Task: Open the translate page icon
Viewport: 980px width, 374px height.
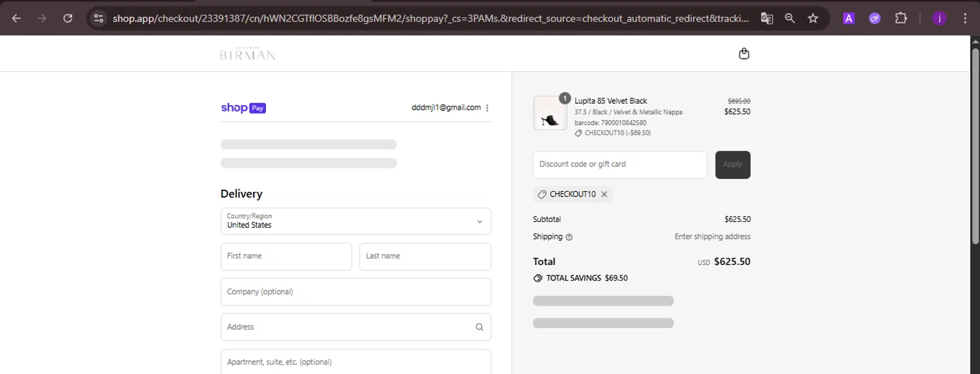Action: click(767, 18)
